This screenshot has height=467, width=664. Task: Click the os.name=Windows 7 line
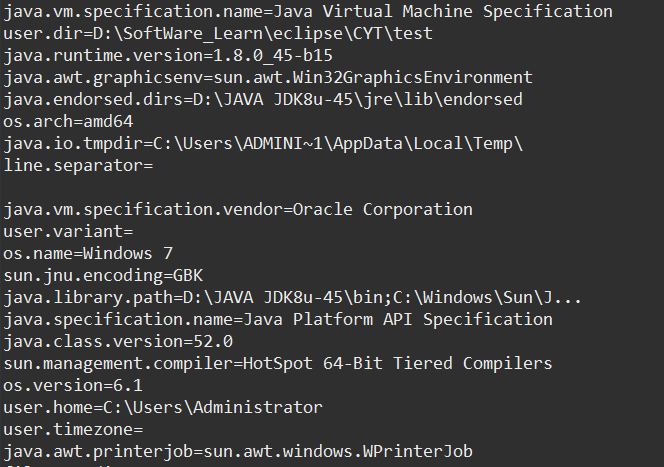click(88, 254)
